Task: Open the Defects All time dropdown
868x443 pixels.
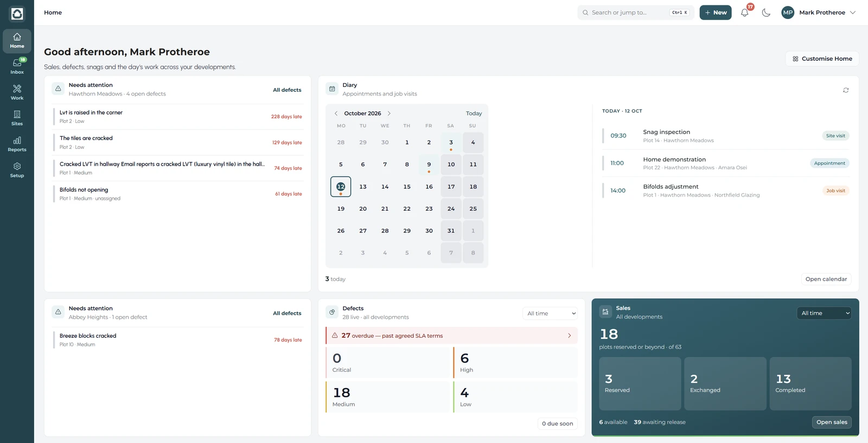Action: tap(551, 313)
